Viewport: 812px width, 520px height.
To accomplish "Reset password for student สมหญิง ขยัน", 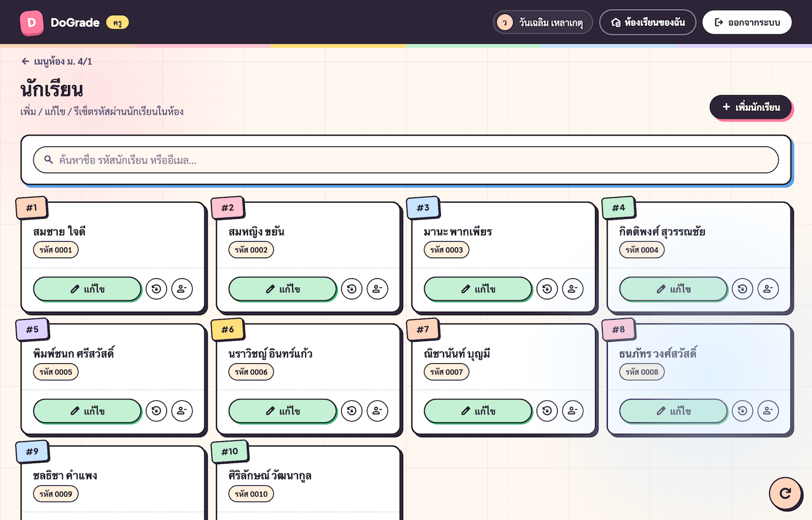I will click(x=352, y=289).
